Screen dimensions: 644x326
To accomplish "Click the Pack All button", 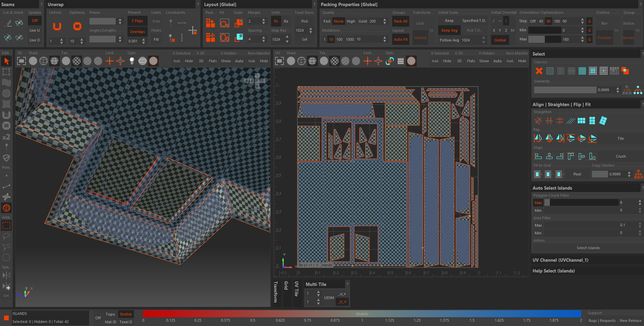I will [401, 21].
